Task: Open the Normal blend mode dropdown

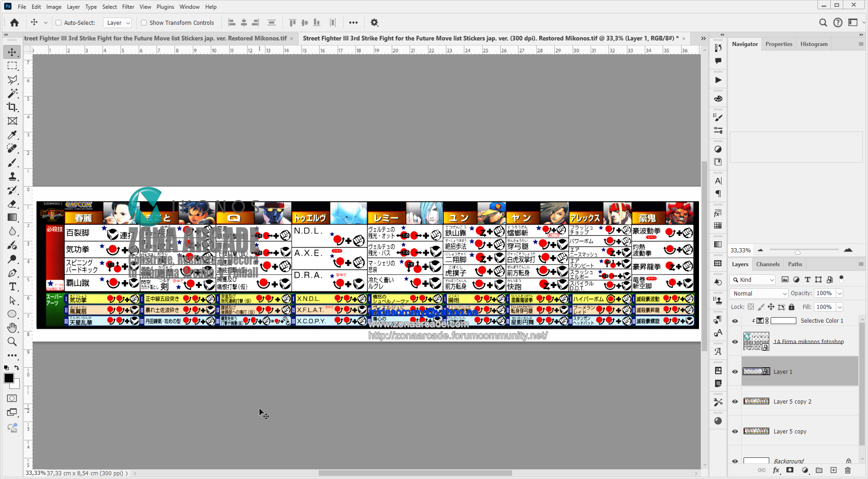Action: pos(759,293)
